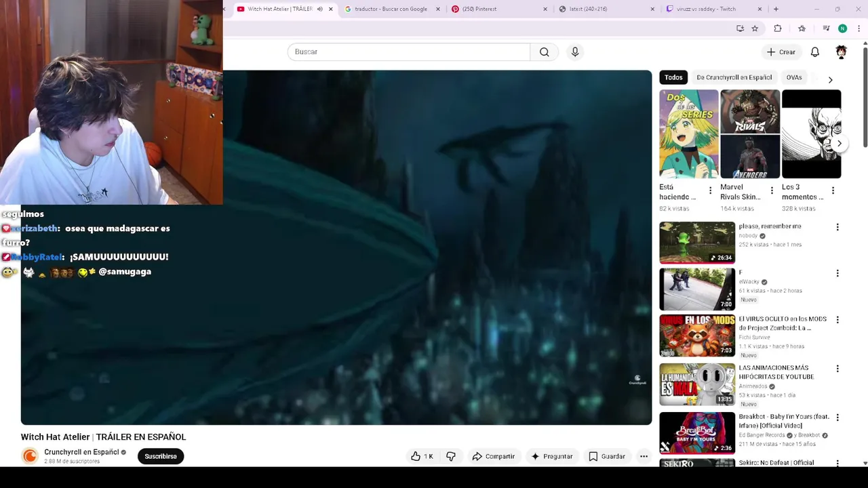The height and width of the screenshot is (488, 868).
Task: Open more actions three-dot menu below video
Action: (x=644, y=456)
